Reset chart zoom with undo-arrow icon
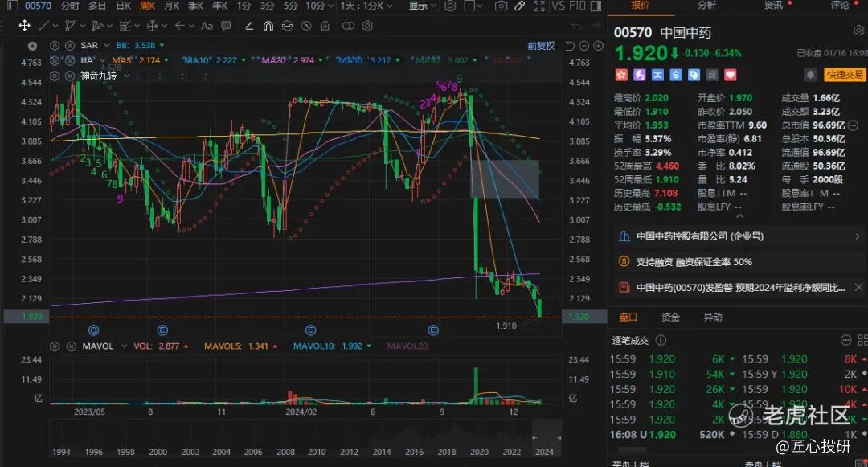The width and height of the screenshot is (868, 467). pyautogui.click(x=570, y=46)
